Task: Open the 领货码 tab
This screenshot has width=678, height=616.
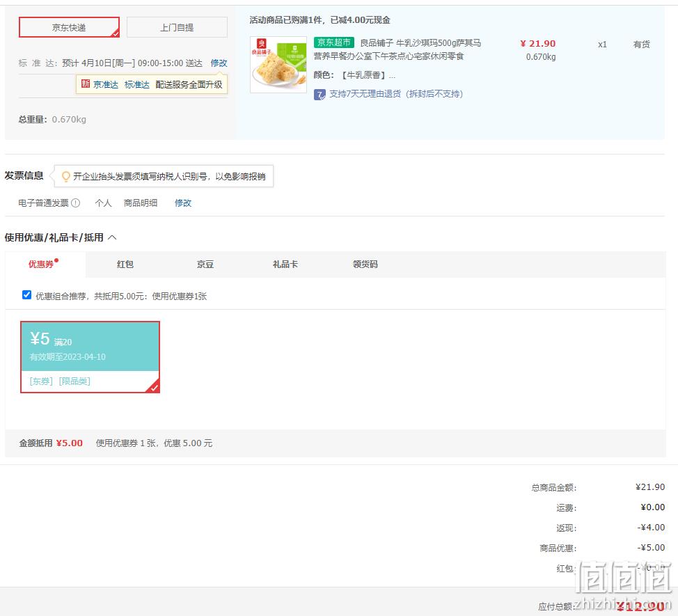Action: click(x=365, y=264)
